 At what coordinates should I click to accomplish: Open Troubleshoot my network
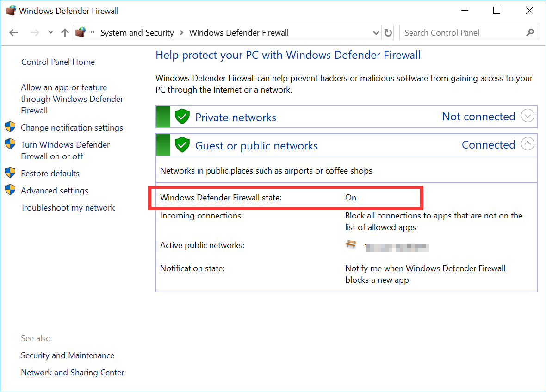coord(68,207)
